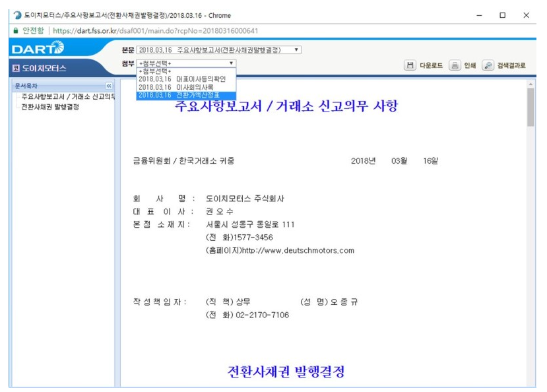The width and height of the screenshot is (547, 392).
Task: Collapse the document index panel
Action: (x=109, y=86)
